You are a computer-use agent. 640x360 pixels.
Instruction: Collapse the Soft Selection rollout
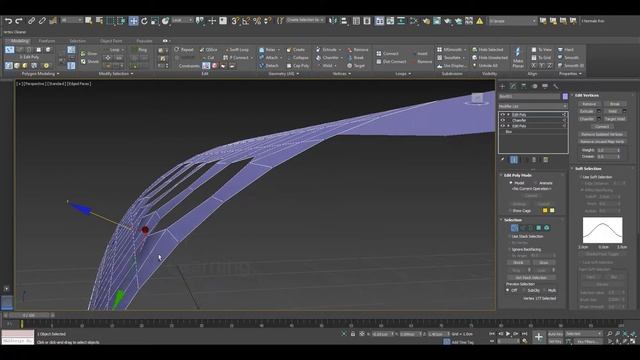click(x=588, y=169)
